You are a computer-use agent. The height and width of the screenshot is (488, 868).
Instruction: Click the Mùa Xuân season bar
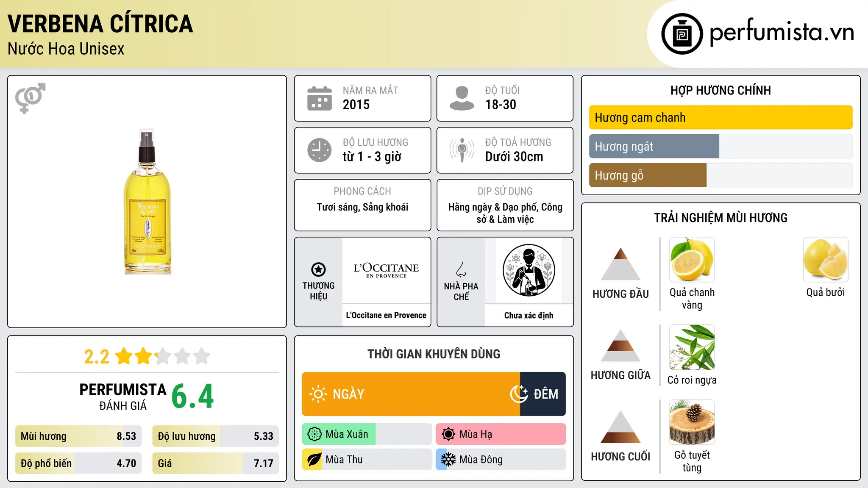pos(367,434)
